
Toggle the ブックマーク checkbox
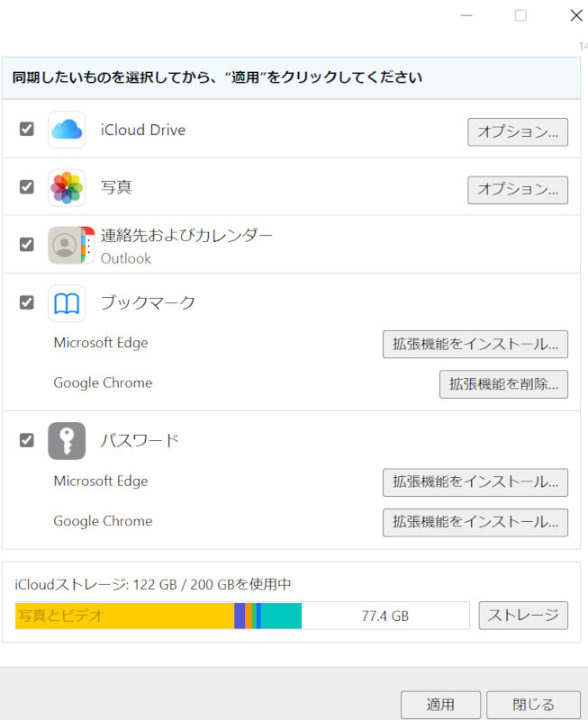point(27,302)
